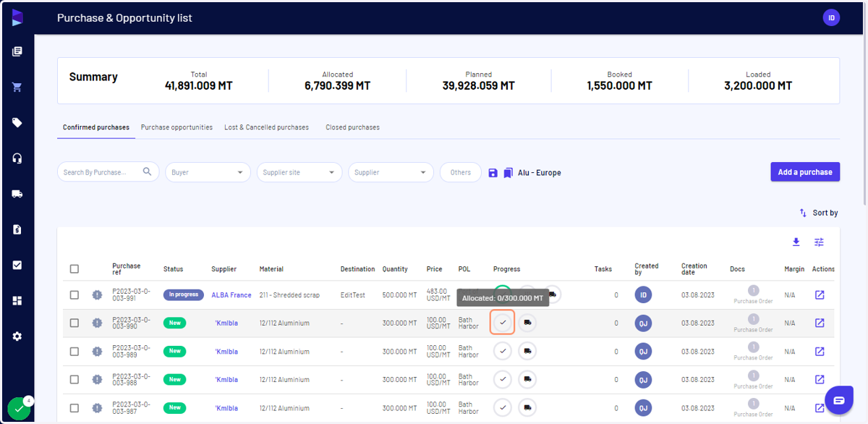The width and height of the screenshot is (868, 424).
Task: Click the Alu - Europe saved filter label
Action: (540, 173)
